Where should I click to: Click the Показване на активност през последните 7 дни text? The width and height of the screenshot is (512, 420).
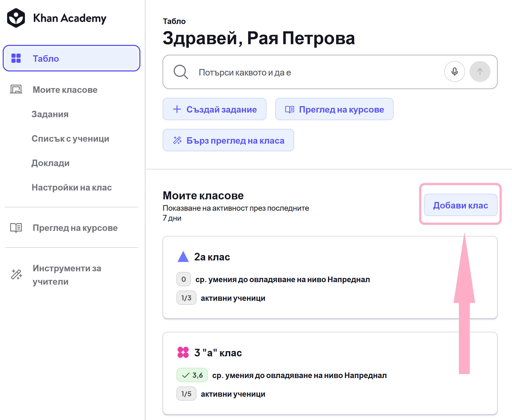(x=236, y=213)
